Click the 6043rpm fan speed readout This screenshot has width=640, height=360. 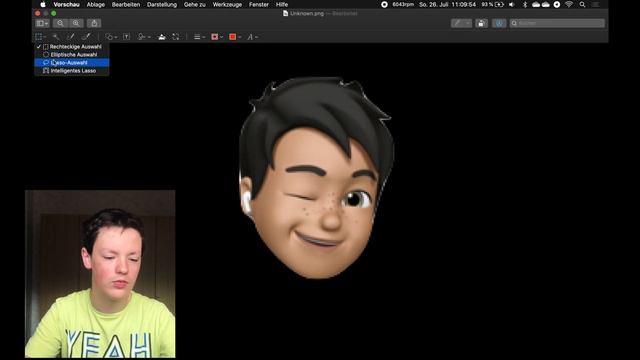[x=403, y=4]
